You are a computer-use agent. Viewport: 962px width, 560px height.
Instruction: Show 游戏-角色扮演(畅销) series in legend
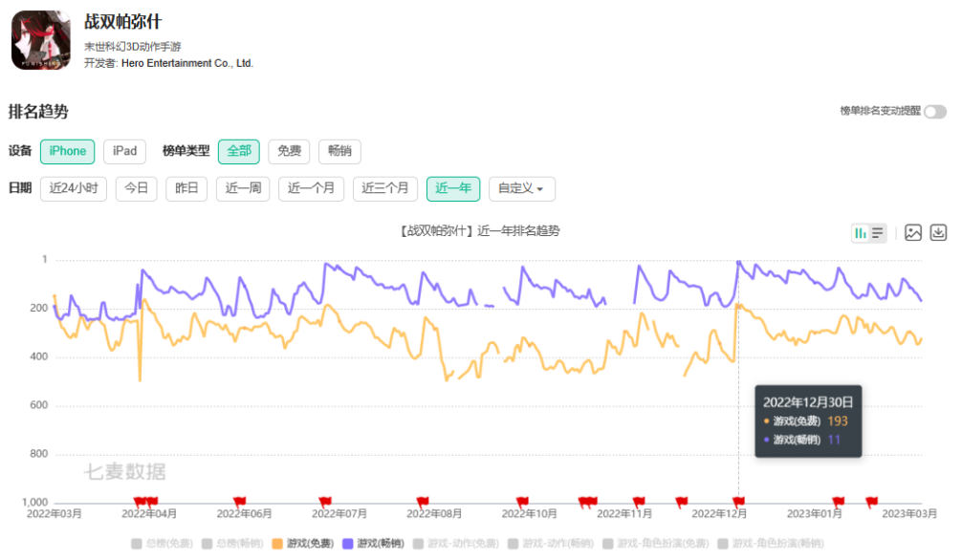771,544
